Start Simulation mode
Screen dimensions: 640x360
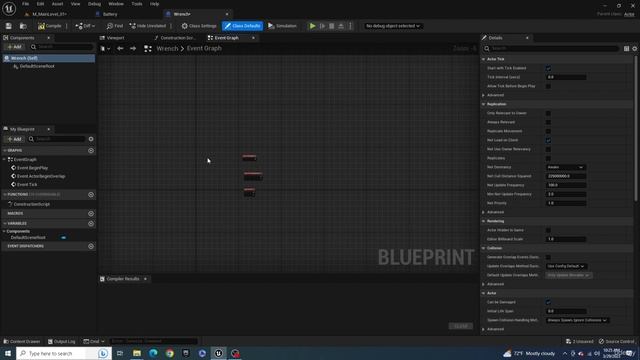tap(282, 26)
